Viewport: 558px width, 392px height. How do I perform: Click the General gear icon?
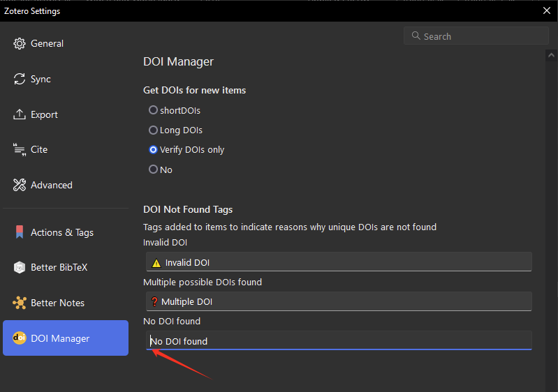click(x=20, y=43)
